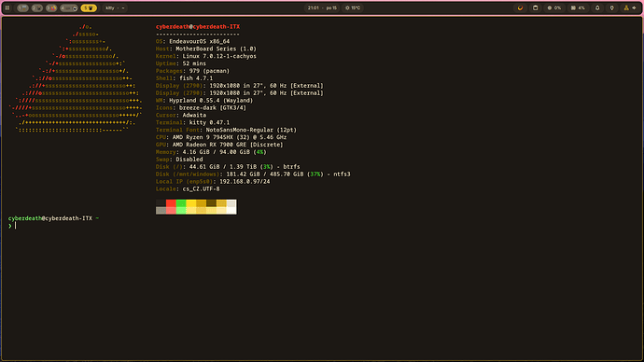Click the red color swatch in the palette
The image size is (644, 362).
(171, 203)
